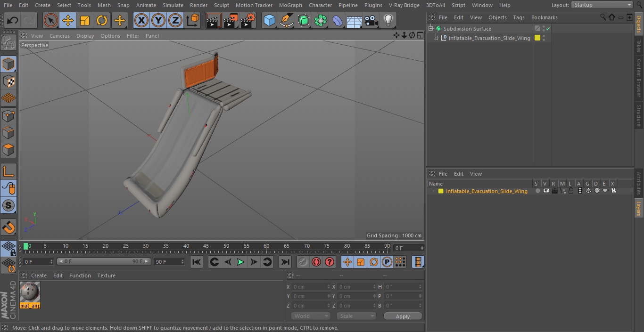Open viewport Filter menu

pyautogui.click(x=133, y=36)
